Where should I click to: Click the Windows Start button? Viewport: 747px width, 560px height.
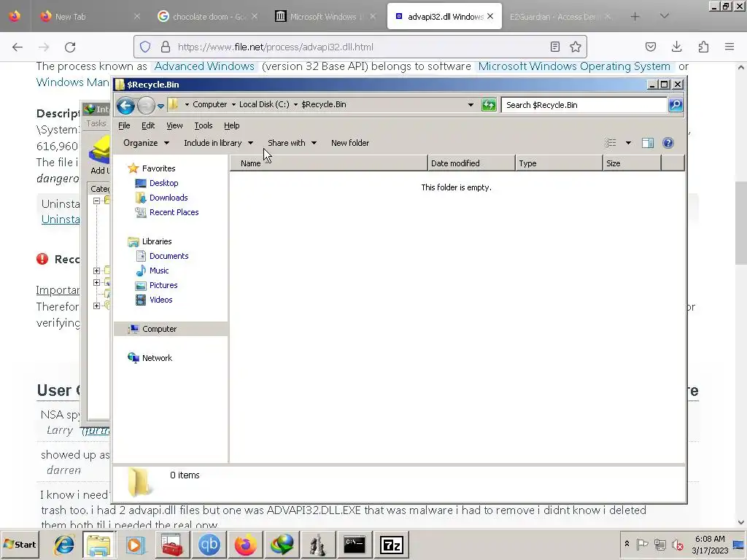20,544
